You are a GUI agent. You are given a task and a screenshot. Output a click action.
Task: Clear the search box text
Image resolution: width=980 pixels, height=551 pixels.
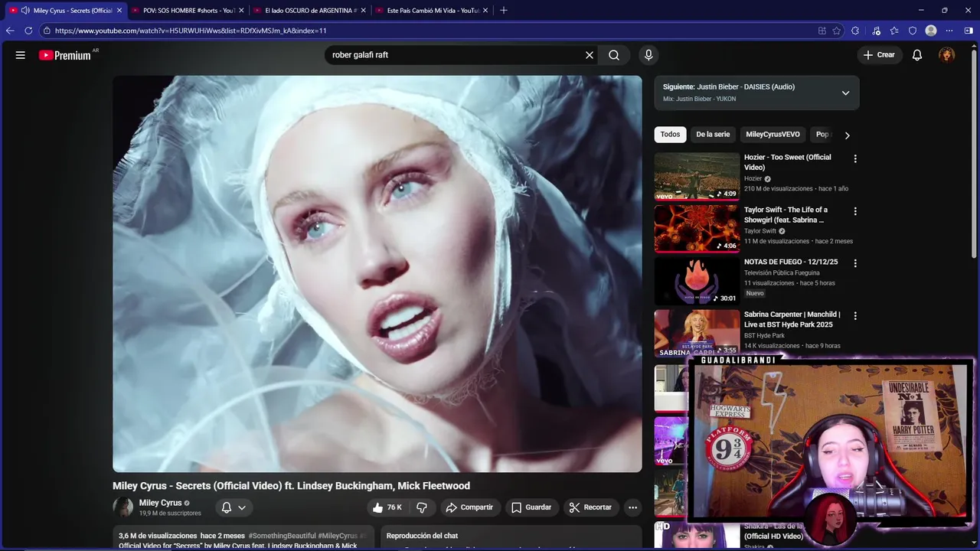click(590, 55)
